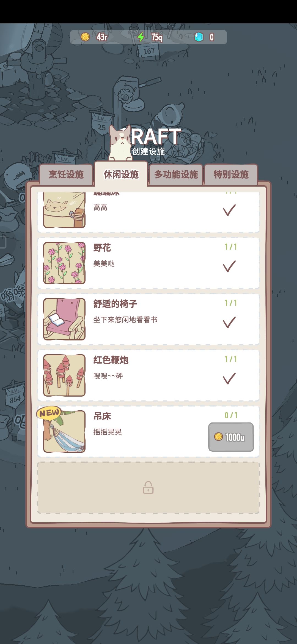Tap the NEW badge on the hammock

pyautogui.click(x=49, y=413)
